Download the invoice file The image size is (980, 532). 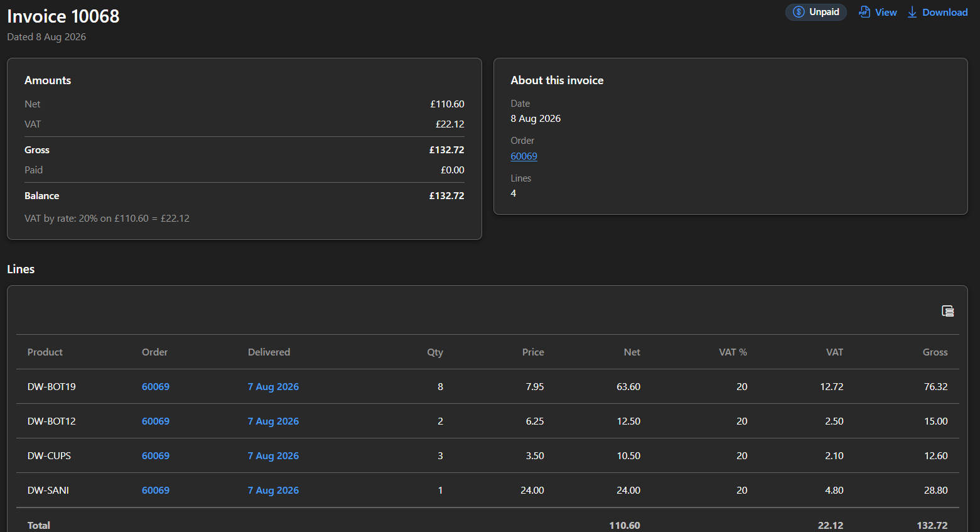coord(937,12)
